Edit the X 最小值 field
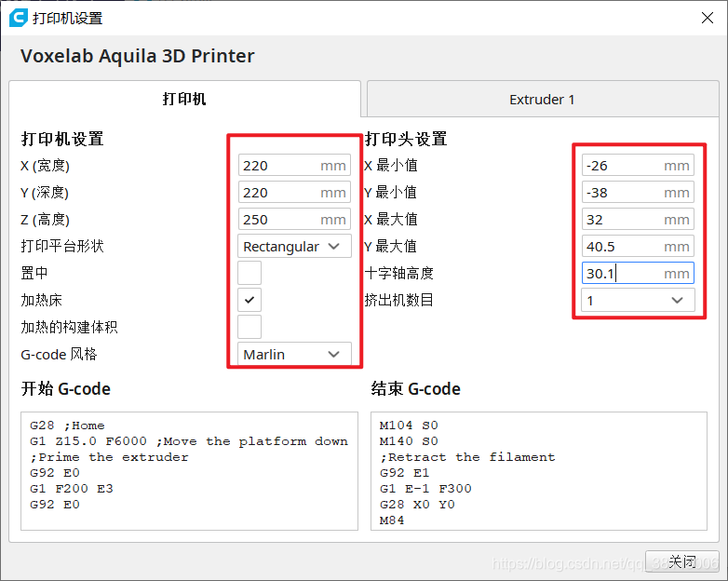The height and width of the screenshot is (581, 728). 638,166
